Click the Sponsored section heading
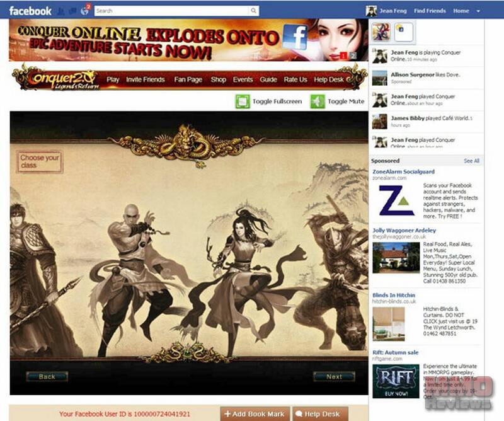The width and height of the screenshot is (504, 421). [x=385, y=161]
